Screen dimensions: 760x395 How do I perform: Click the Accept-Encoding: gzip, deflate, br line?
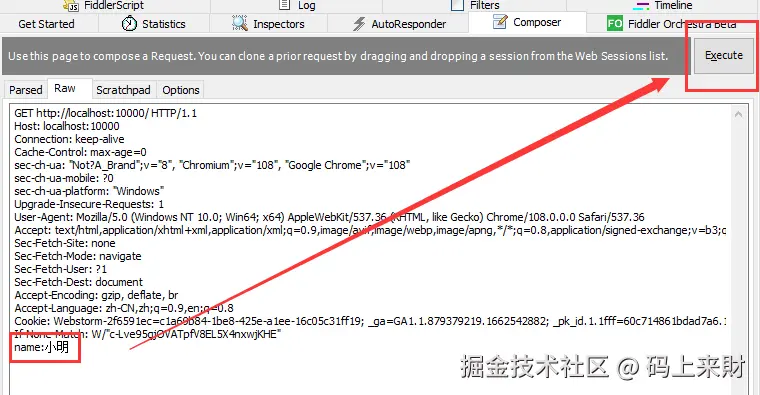[x=96, y=295]
